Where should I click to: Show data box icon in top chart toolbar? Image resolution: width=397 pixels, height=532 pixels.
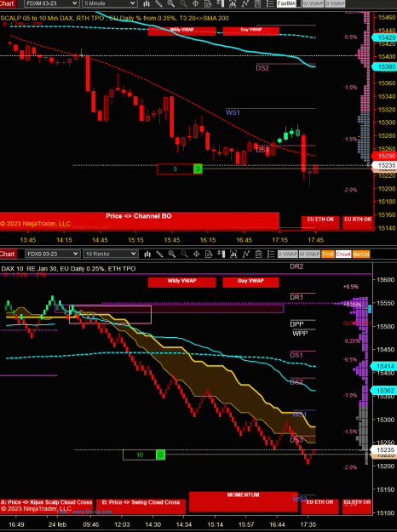[x=208, y=3]
